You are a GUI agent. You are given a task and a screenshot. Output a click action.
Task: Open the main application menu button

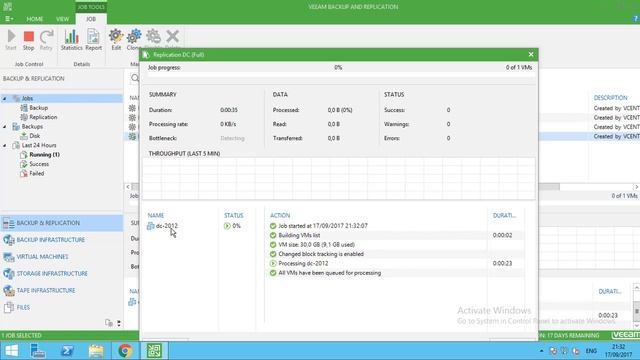tap(9, 19)
